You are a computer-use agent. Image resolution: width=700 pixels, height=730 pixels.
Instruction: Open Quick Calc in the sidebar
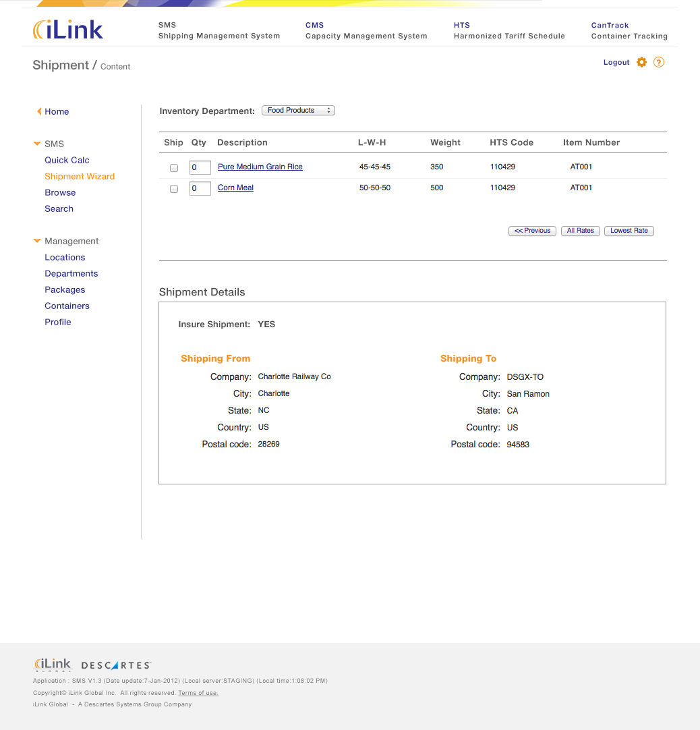tap(67, 160)
